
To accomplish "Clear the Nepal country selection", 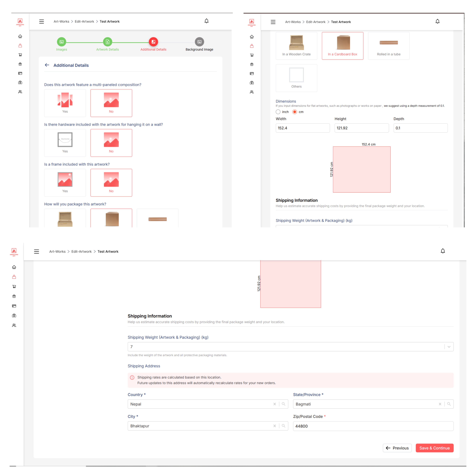I will pyautogui.click(x=274, y=404).
